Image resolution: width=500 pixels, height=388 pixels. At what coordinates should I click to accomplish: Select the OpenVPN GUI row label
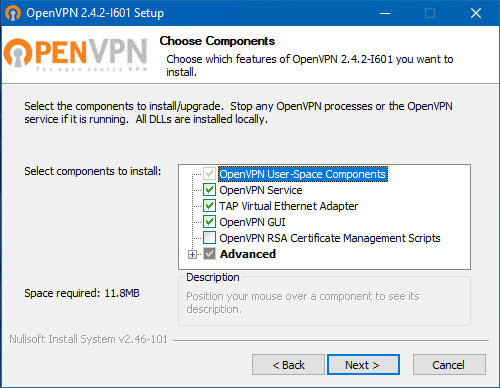(x=252, y=222)
